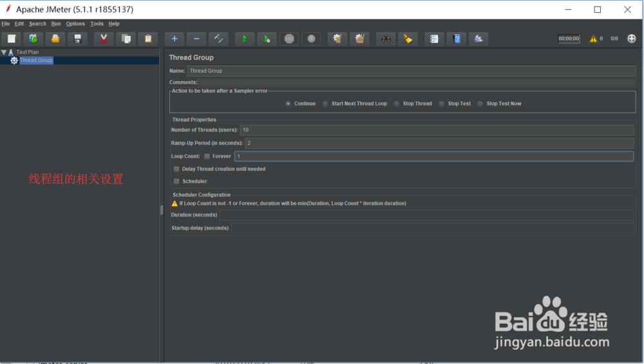Click the split pane divider handle
This screenshot has width=644, height=364.
pyautogui.click(x=162, y=210)
